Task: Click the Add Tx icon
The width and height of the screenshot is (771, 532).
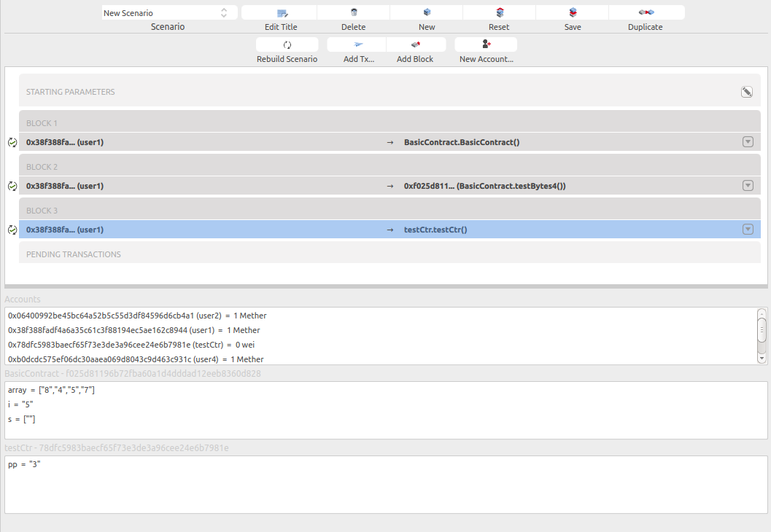Action: click(358, 45)
